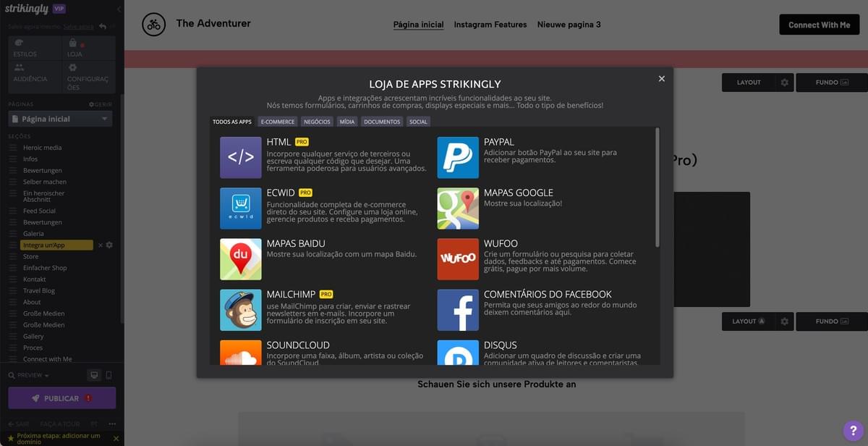Open Instagram Features nav item
The width and height of the screenshot is (868, 446).
(x=490, y=25)
